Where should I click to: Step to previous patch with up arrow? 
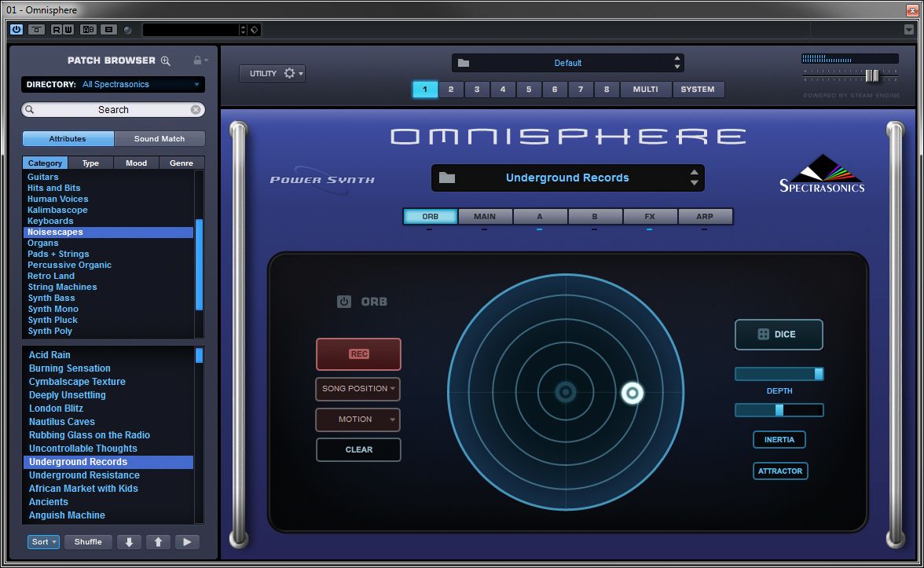click(158, 542)
